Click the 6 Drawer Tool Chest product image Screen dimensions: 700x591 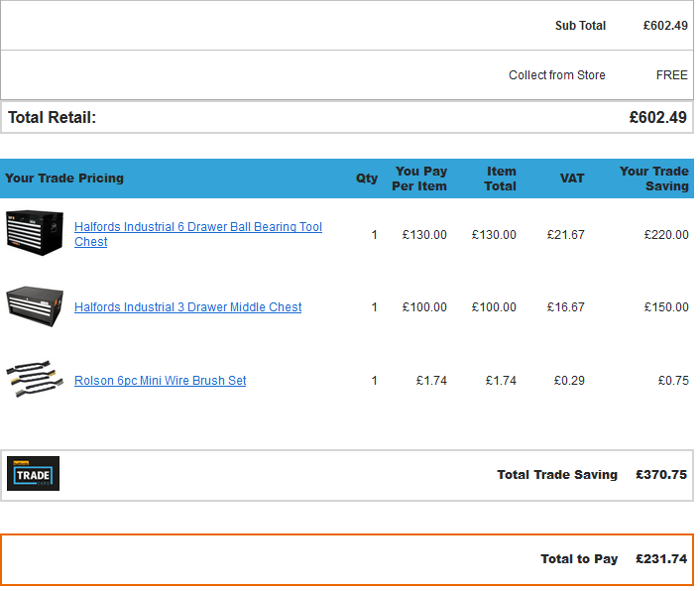point(35,233)
